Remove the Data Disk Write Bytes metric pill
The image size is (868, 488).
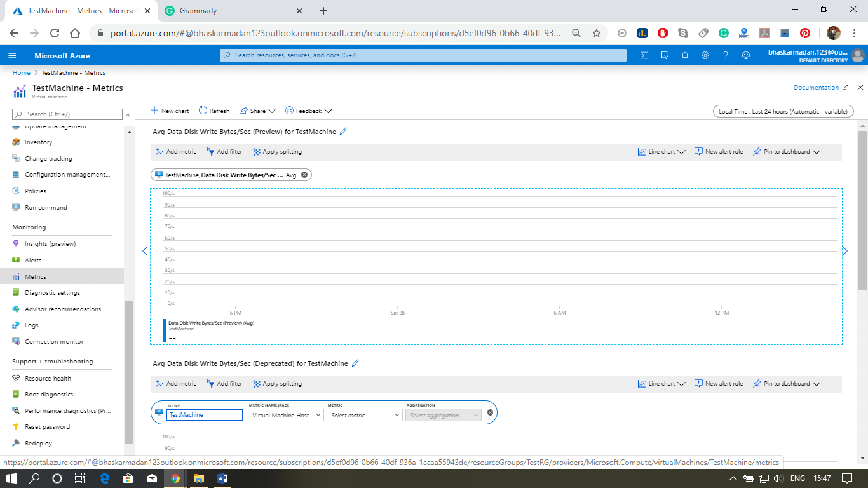pos(304,175)
